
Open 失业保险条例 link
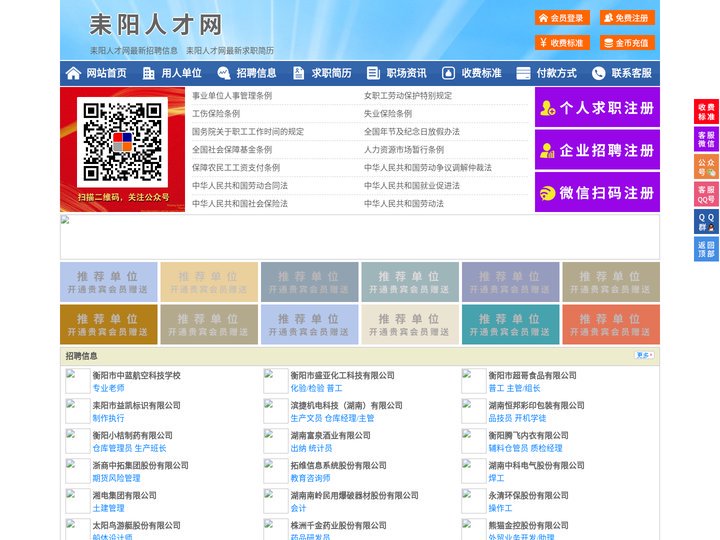pyautogui.click(x=388, y=113)
